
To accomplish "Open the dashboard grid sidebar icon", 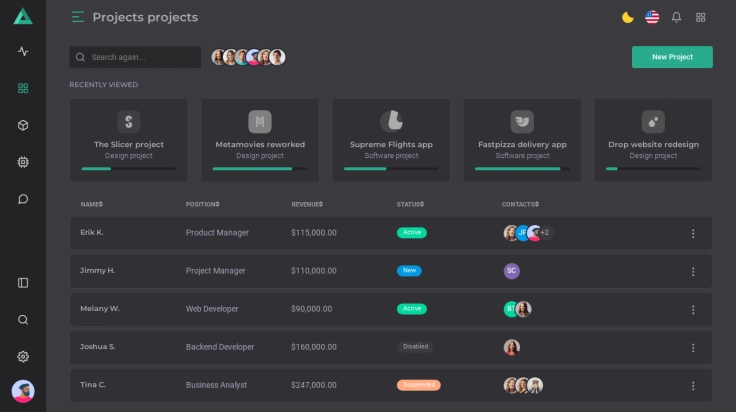I will point(23,88).
